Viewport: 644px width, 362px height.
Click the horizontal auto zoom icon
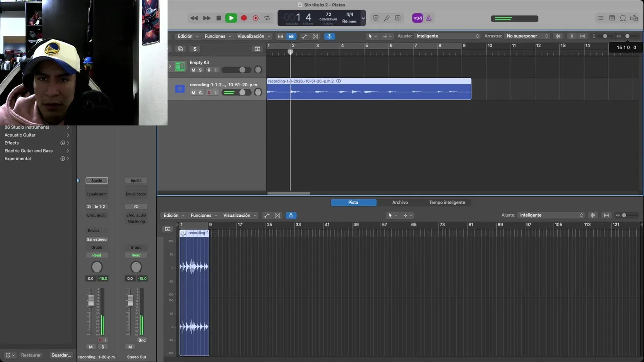click(582, 36)
